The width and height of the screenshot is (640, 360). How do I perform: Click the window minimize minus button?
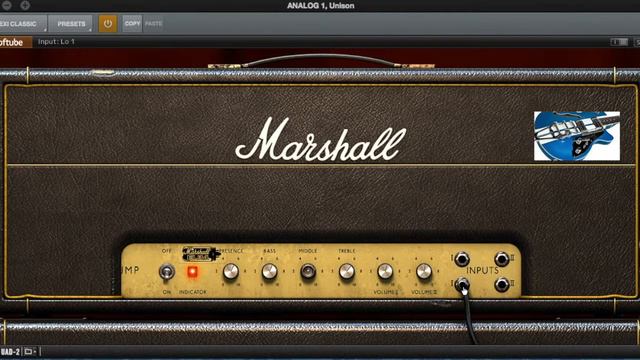tap(7, 5)
